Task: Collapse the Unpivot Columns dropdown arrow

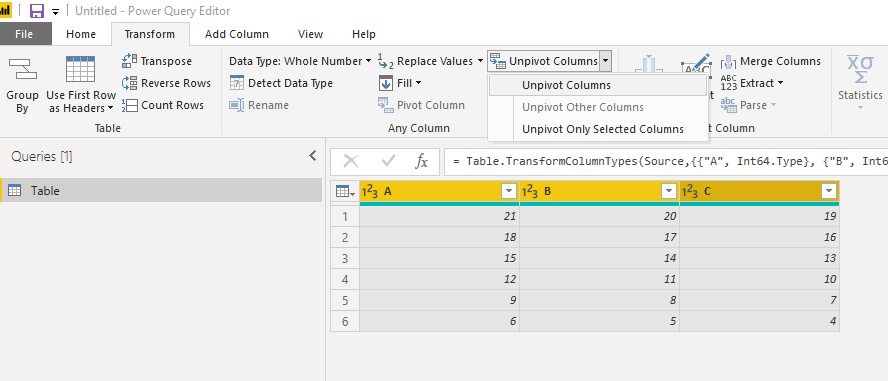Action: point(605,61)
